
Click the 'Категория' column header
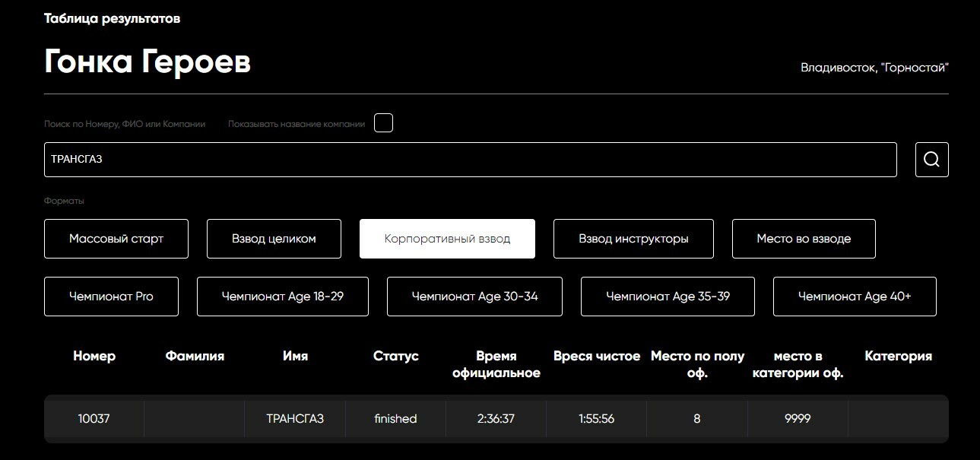click(898, 356)
